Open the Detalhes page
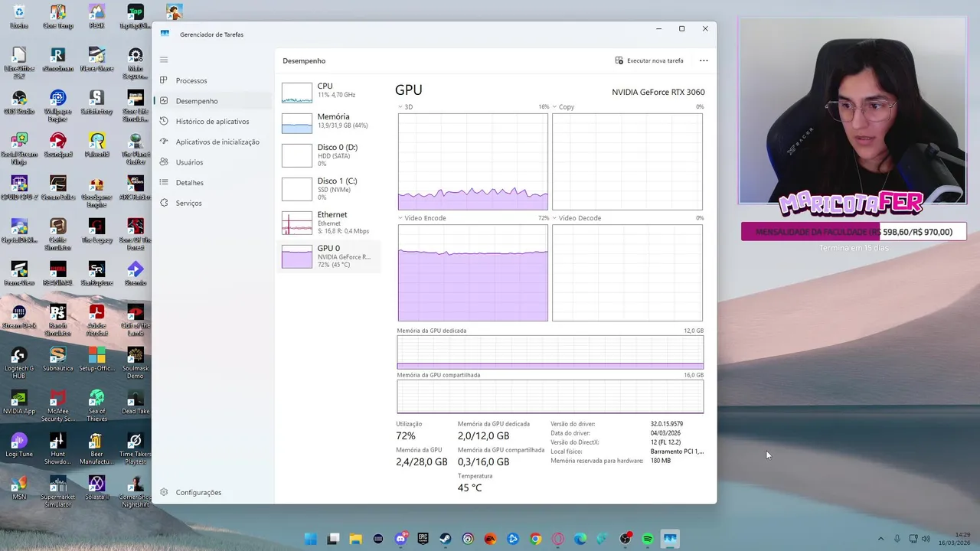The image size is (980, 551). click(x=212, y=183)
